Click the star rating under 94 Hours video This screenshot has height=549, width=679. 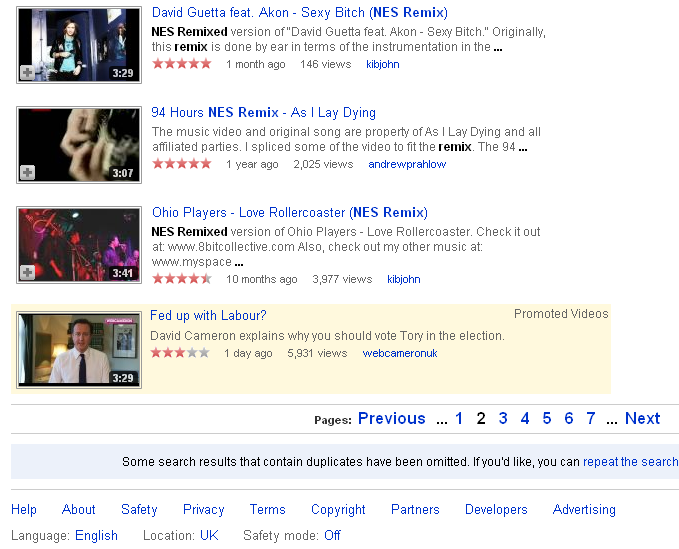pos(181,164)
